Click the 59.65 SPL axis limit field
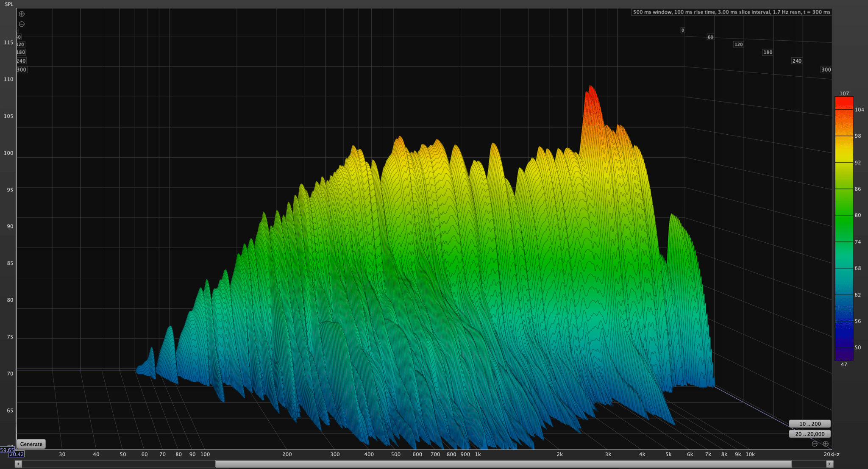This screenshot has height=469, width=868. coord(7,450)
